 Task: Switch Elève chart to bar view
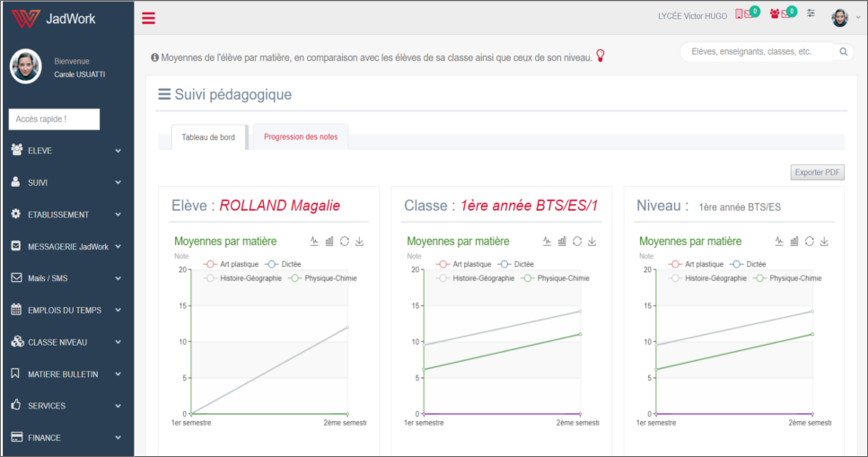click(x=329, y=241)
